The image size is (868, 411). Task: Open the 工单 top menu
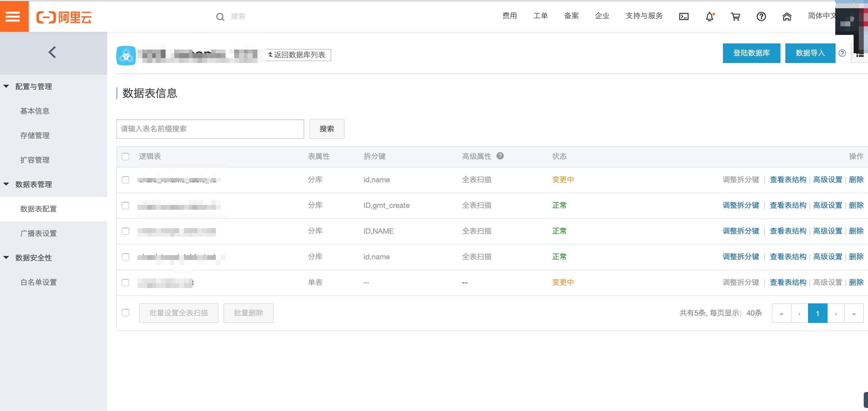point(541,16)
